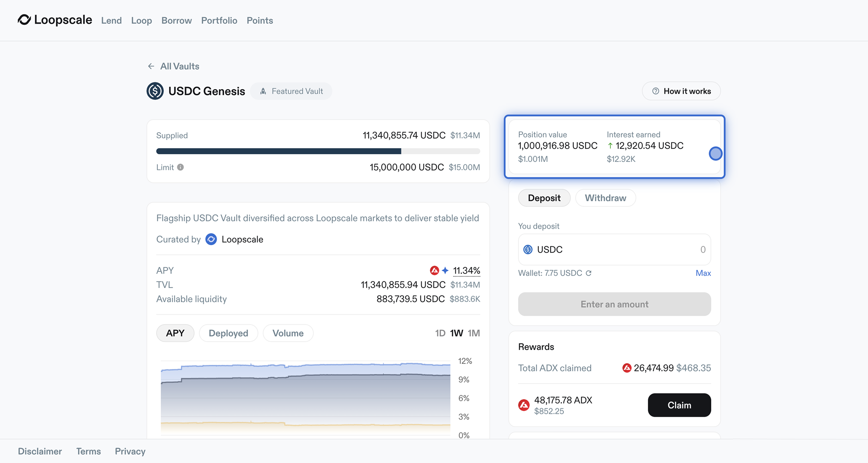The image size is (868, 463).
Task: Click the back arrow beside All Vaults
Action: coord(151,66)
